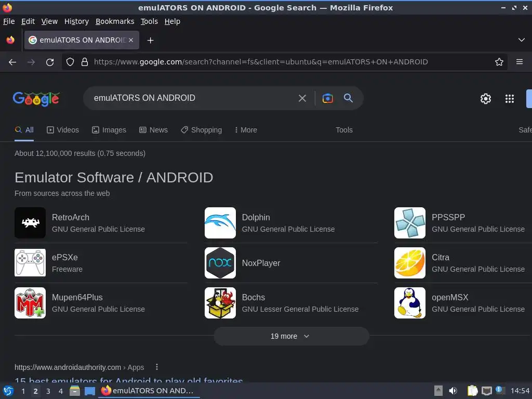
Task: Open the ePSXe gamepad icon
Action: [30, 263]
